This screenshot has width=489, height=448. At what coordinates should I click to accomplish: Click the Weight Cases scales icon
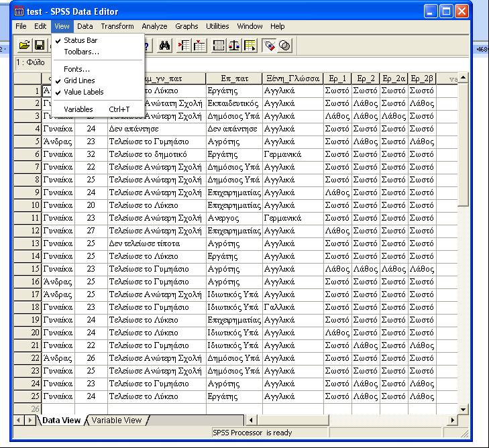(x=234, y=46)
